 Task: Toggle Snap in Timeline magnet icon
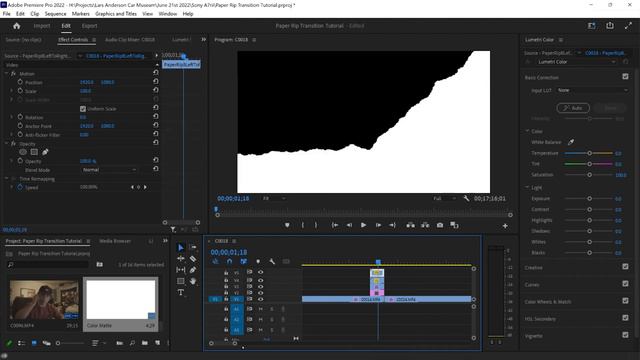click(x=229, y=261)
